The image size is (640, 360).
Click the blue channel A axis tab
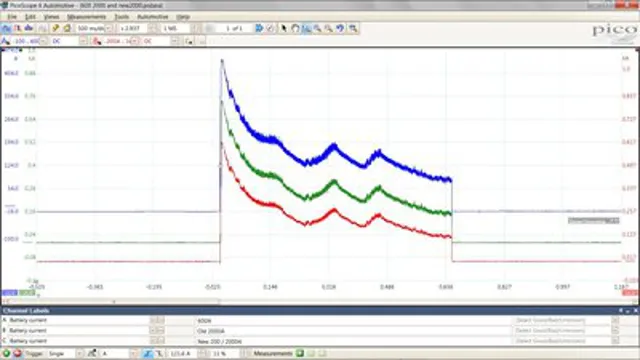tap(9, 293)
